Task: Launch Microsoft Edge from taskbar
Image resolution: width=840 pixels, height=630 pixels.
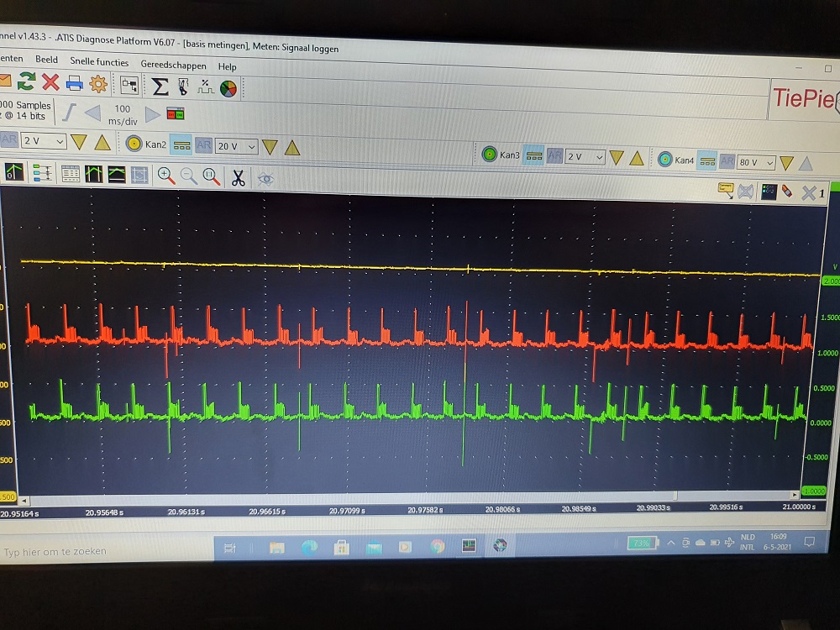Action: [x=309, y=547]
